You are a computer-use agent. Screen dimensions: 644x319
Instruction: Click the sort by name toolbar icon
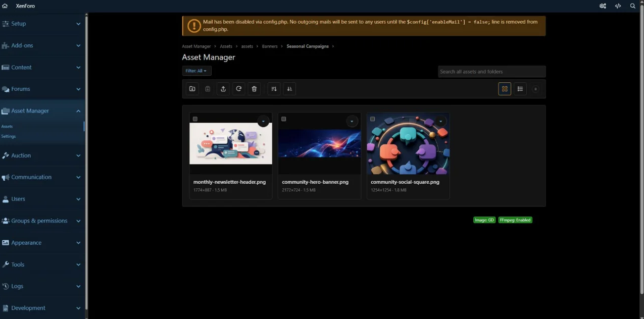click(289, 89)
